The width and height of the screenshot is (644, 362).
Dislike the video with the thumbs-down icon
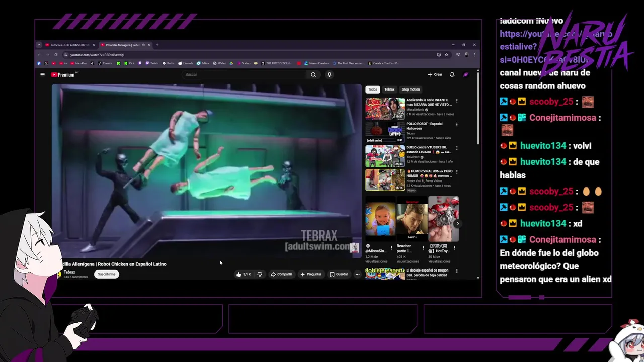click(x=260, y=274)
